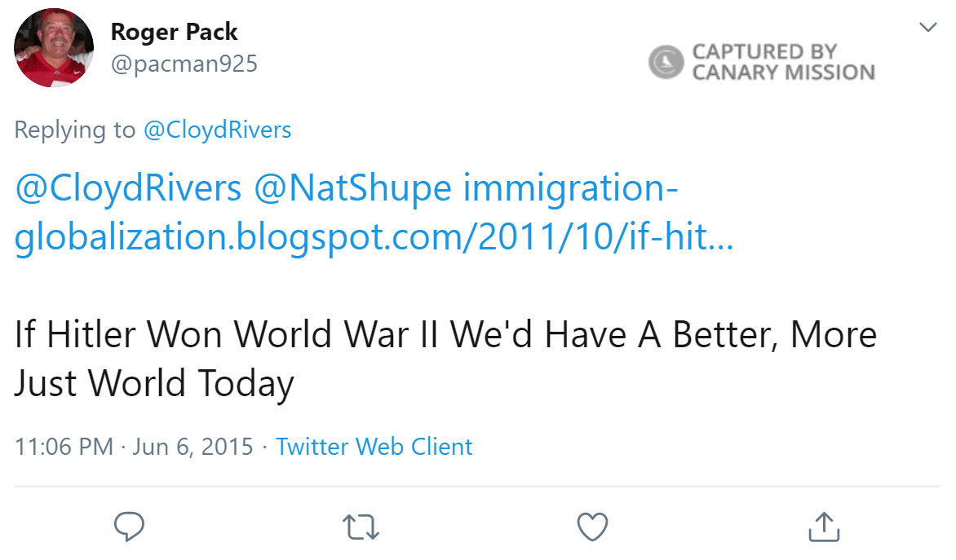This screenshot has width=956, height=560.
Task: Click the @CloydRivers mention in tweet body
Action: [128, 189]
